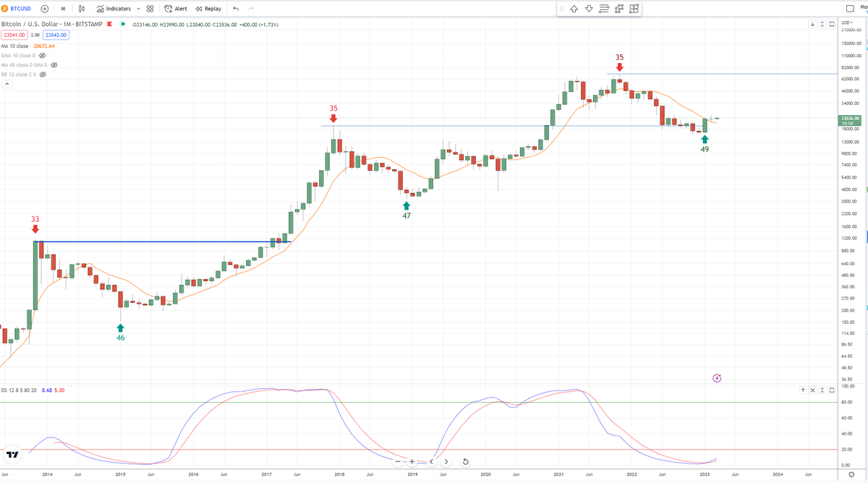This screenshot has height=483, width=868.
Task: Click the green market status dot
Action: point(123,25)
